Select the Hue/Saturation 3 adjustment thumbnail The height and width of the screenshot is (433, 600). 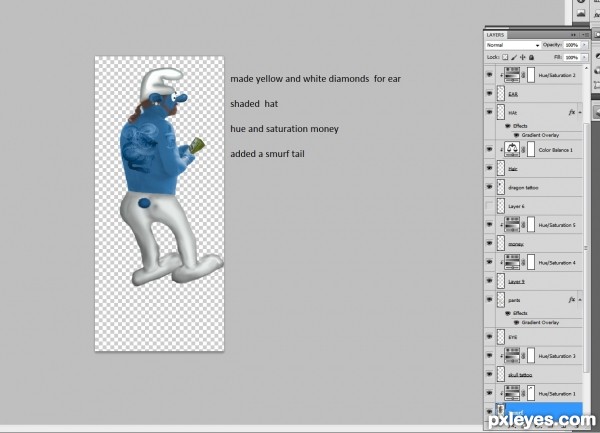coord(512,356)
